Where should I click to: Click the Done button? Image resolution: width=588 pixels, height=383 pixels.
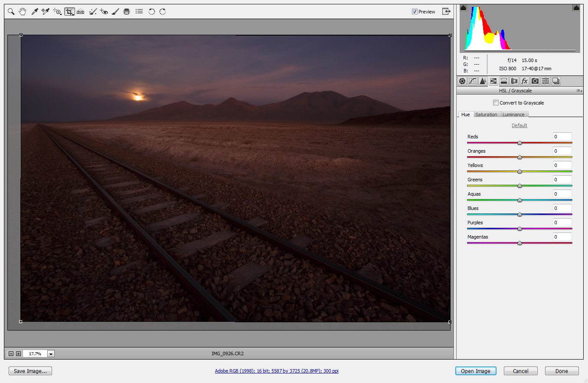tap(562, 371)
